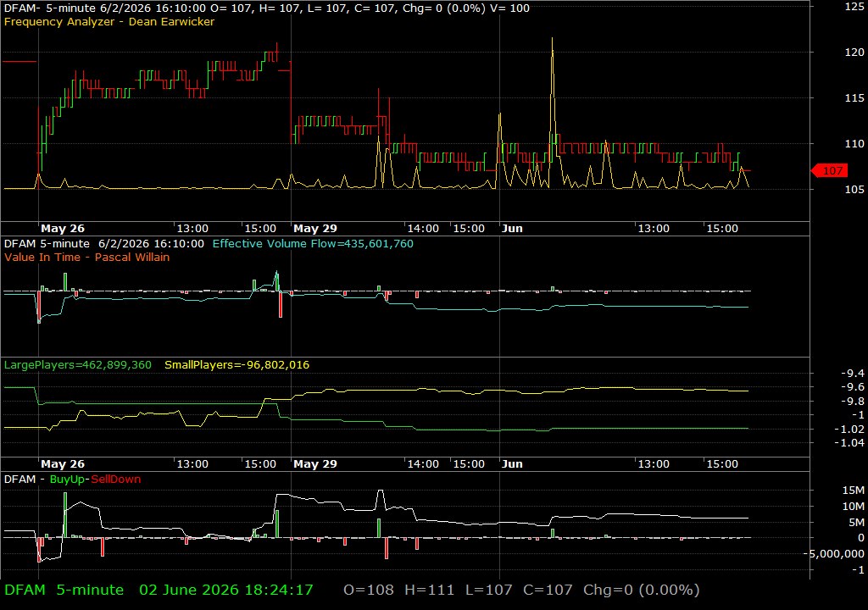Click the status bar 'C=107' value

click(548, 590)
